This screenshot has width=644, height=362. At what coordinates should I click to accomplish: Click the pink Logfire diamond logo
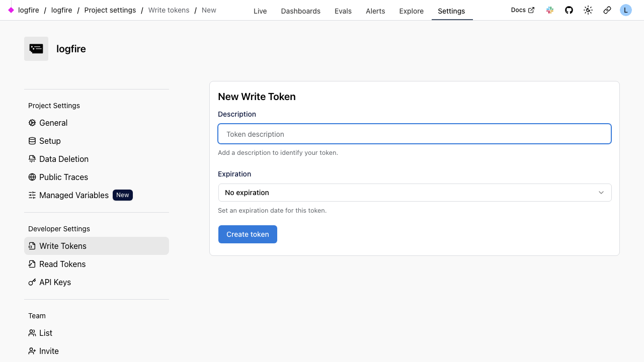click(11, 10)
